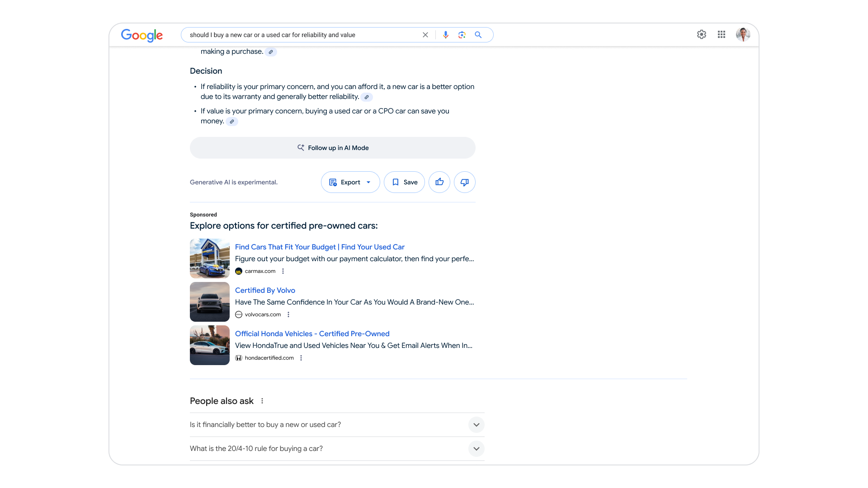Open the carmax.com ad options menu

coord(283,271)
